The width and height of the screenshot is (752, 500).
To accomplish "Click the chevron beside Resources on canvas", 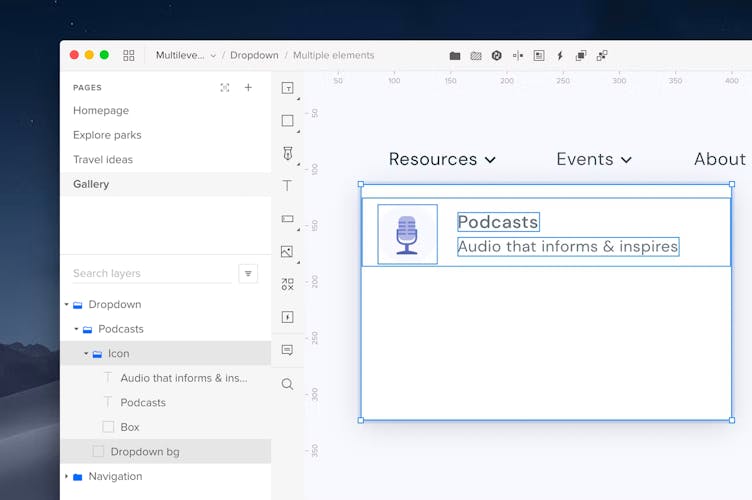I will [x=490, y=160].
